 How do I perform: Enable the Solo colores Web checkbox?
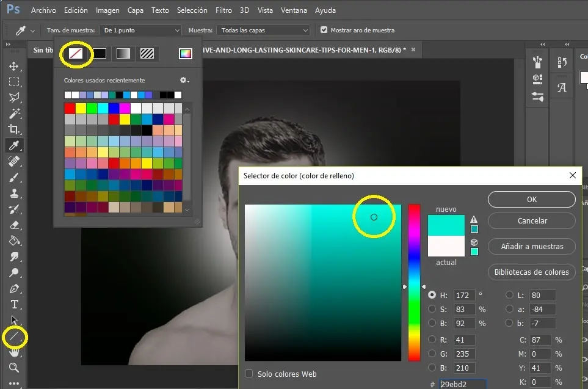click(249, 374)
